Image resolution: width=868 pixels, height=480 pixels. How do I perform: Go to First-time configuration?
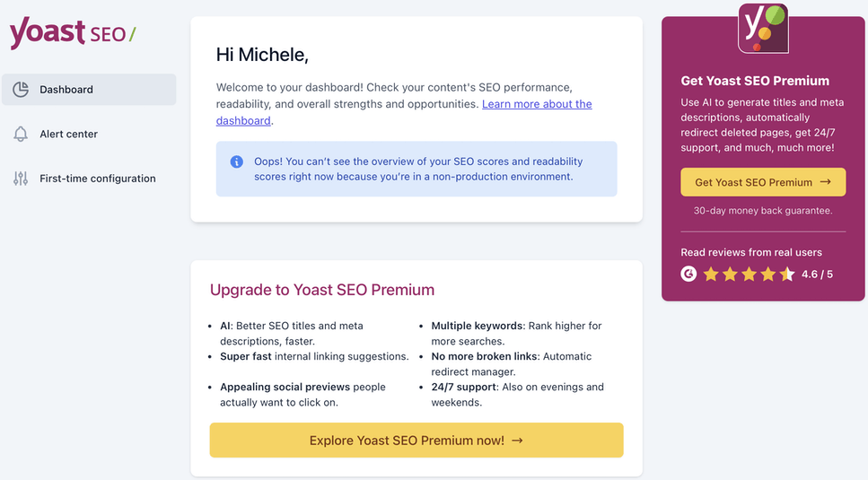(x=89, y=179)
